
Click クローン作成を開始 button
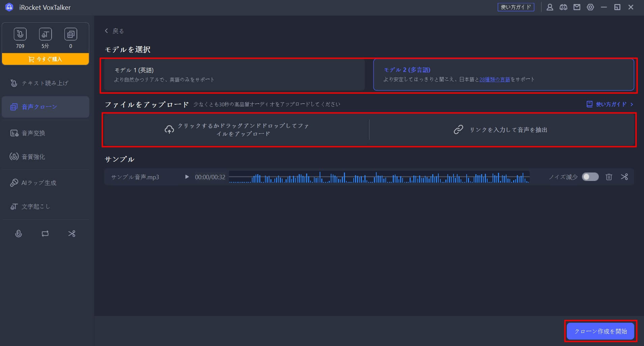tap(601, 331)
